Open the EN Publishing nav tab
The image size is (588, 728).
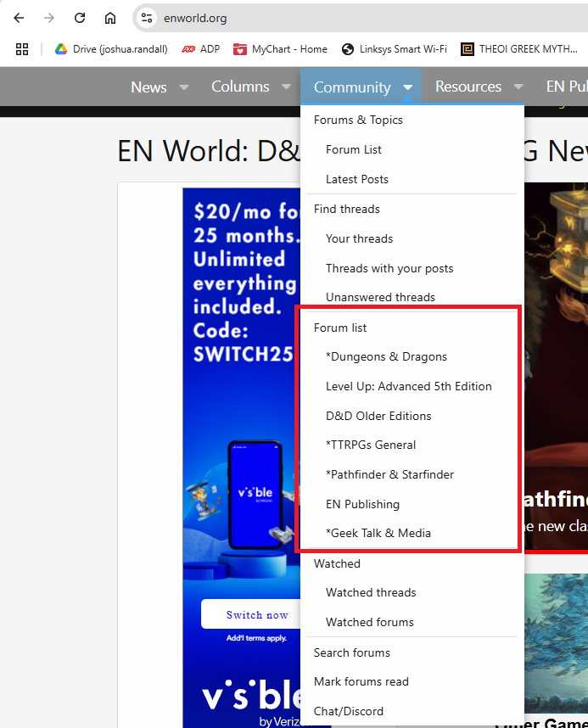pos(567,87)
